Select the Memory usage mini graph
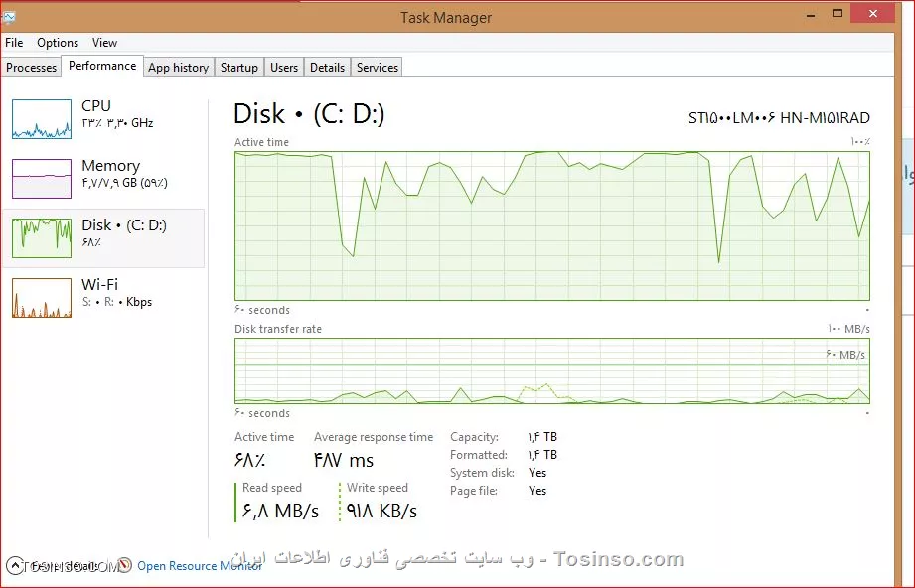915x588 pixels. [42, 179]
